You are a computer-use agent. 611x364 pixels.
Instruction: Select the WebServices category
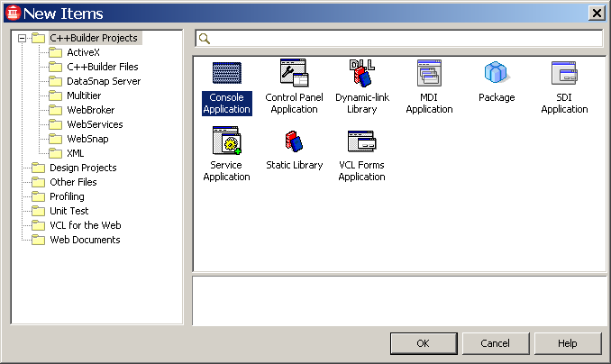coord(95,124)
